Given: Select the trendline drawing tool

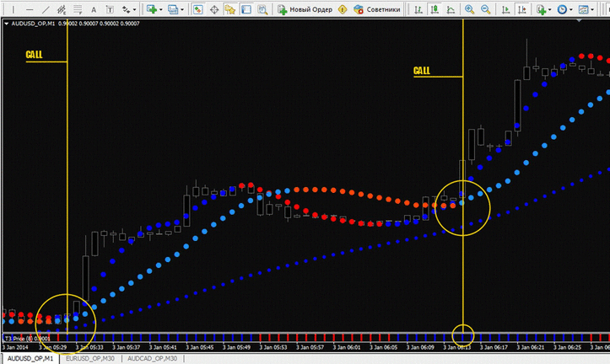Looking at the screenshot, I should coord(46,9).
